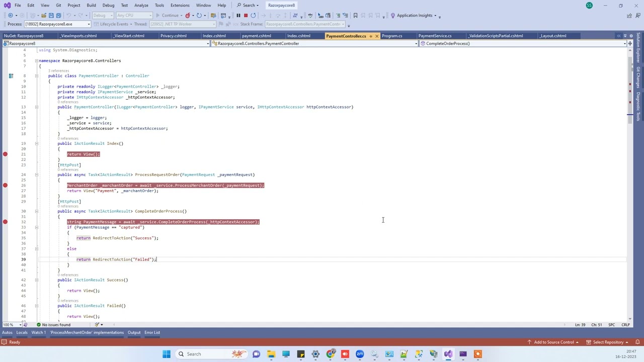Image resolution: width=644 pixels, height=362 pixels.
Task: Click the Application Insights lightbulb icon
Action: pyautogui.click(x=393, y=16)
